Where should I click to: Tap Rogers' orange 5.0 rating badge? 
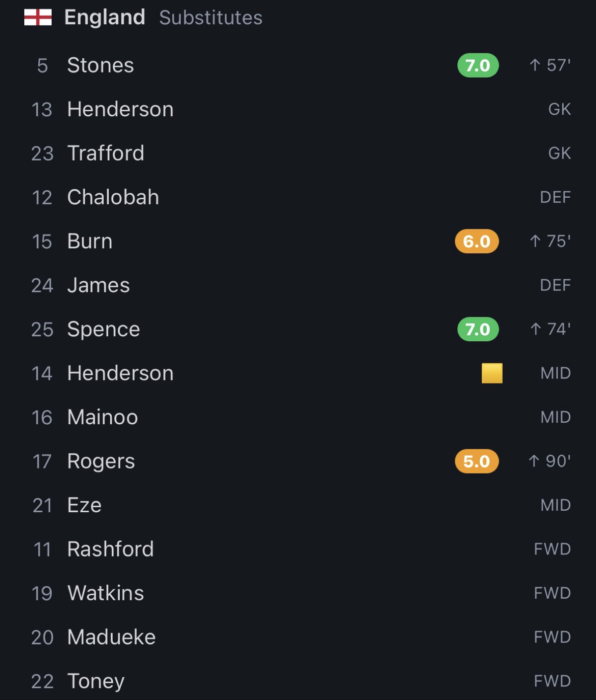tap(477, 461)
